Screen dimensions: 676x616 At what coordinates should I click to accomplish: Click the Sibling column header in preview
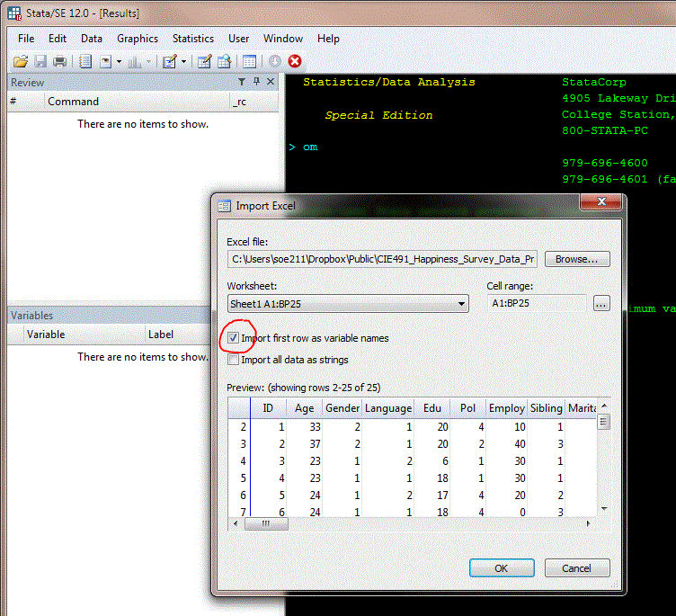click(x=547, y=408)
